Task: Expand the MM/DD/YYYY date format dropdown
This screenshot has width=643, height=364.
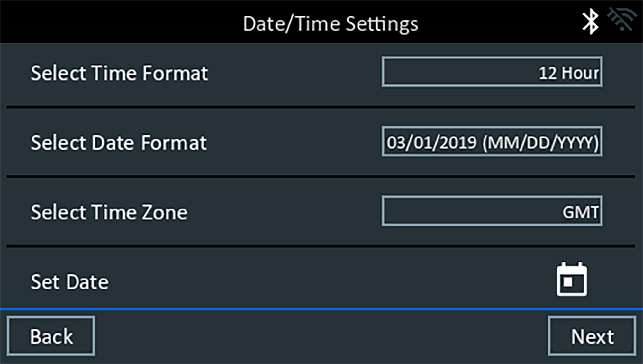Action: click(492, 142)
